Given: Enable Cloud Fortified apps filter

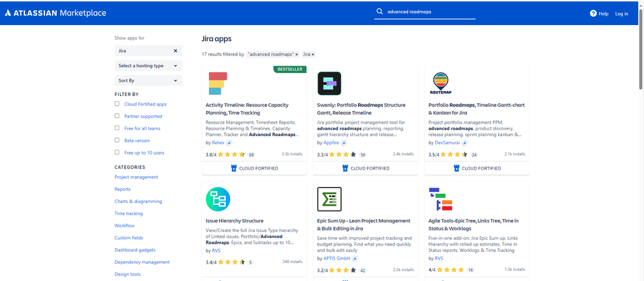Looking at the screenshot, I should pos(117,104).
